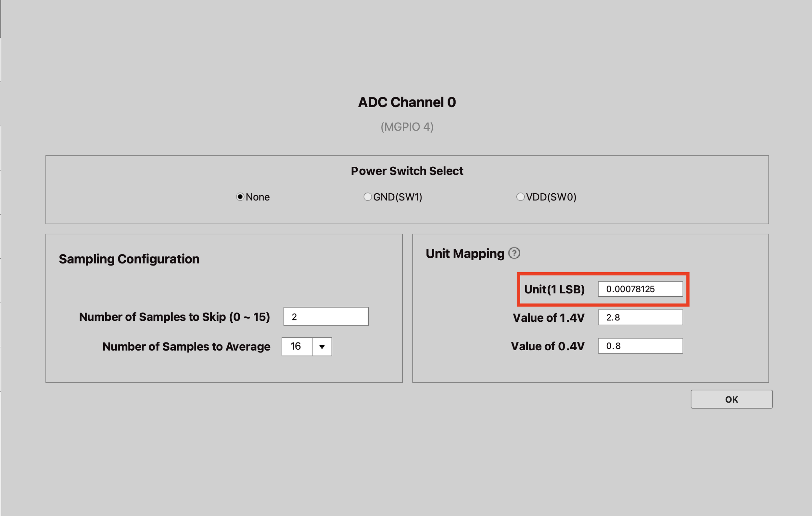
Task: Click the Number of Samples to Skip label
Action: [174, 317]
